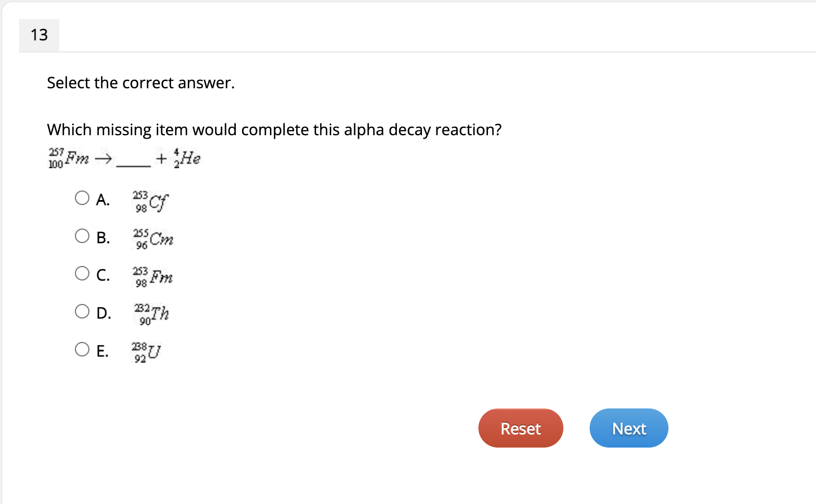Choose the Uranium-238 answer option

pos(147,351)
